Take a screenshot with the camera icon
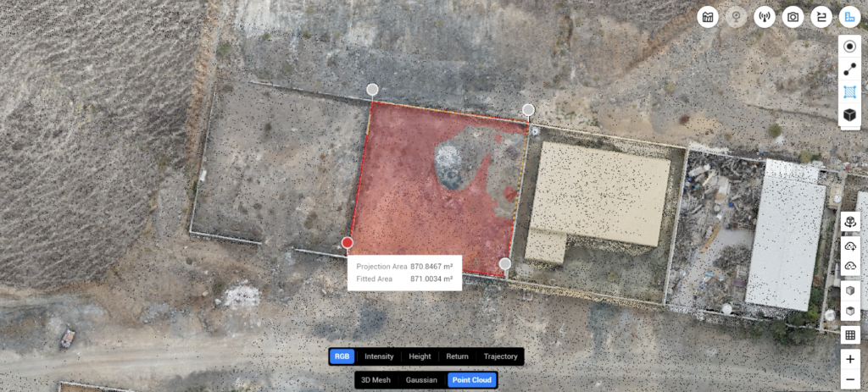 click(793, 17)
